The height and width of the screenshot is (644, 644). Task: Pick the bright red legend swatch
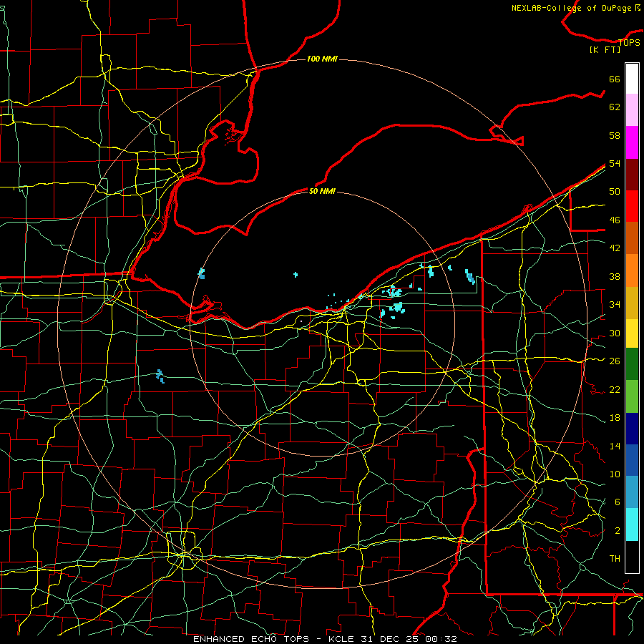click(632, 206)
